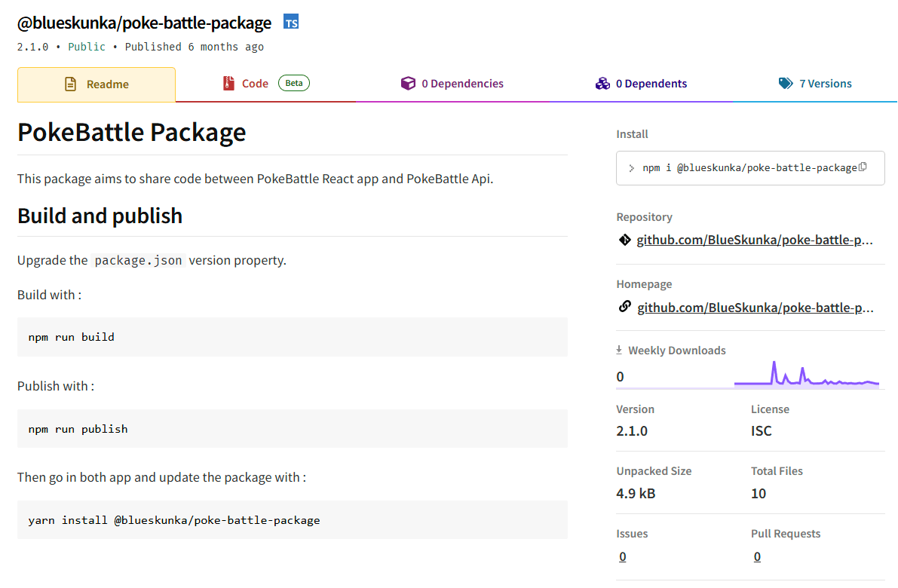This screenshot has width=898, height=588.
Task: Click the Dependents cubes icon
Action: (x=602, y=84)
